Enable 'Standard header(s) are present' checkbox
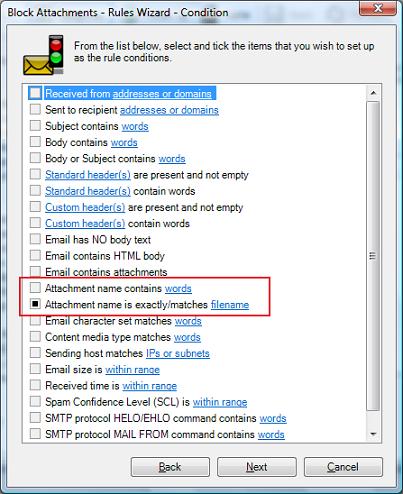Screen dimensions: 403x494 pyautogui.click(x=35, y=174)
